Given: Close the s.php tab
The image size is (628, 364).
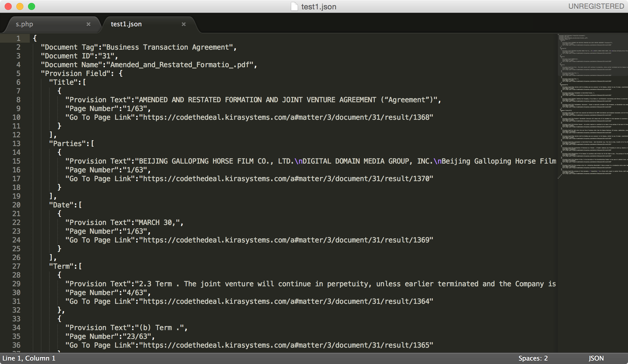Looking at the screenshot, I should point(89,24).
